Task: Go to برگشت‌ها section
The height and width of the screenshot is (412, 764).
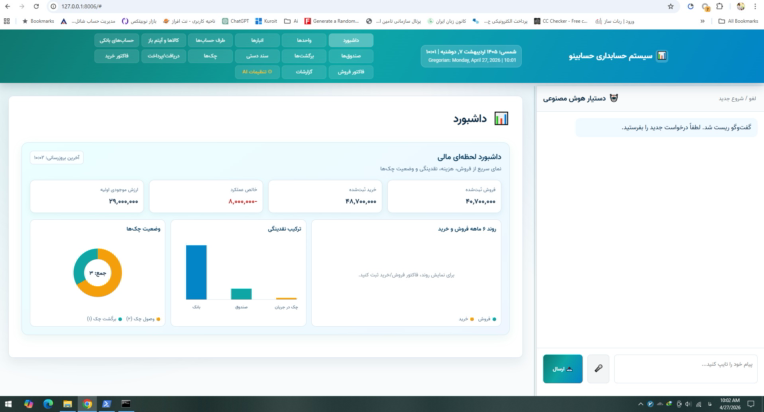Action: (x=304, y=56)
